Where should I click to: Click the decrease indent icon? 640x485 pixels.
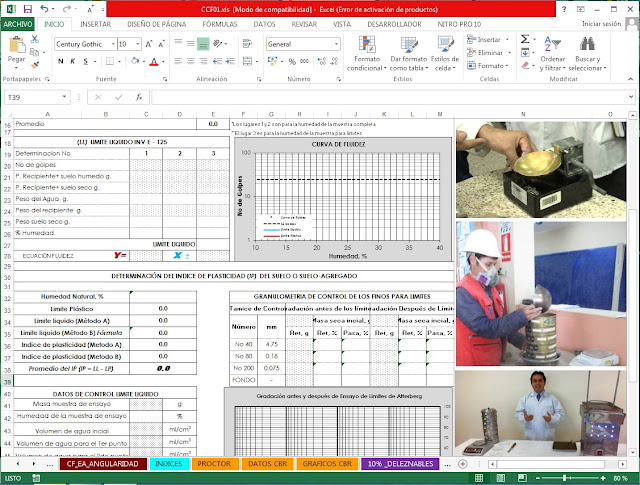coord(217,61)
